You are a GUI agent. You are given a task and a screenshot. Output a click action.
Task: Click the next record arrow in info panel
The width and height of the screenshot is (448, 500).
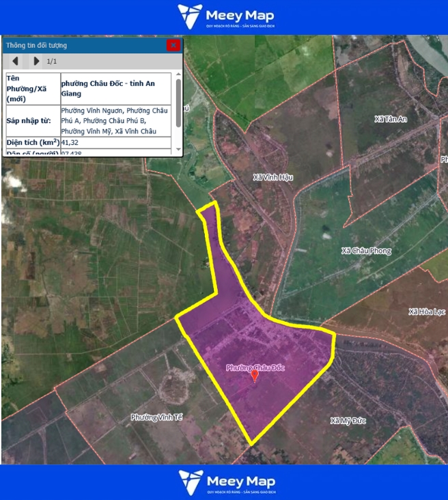[x=36, y=61]
